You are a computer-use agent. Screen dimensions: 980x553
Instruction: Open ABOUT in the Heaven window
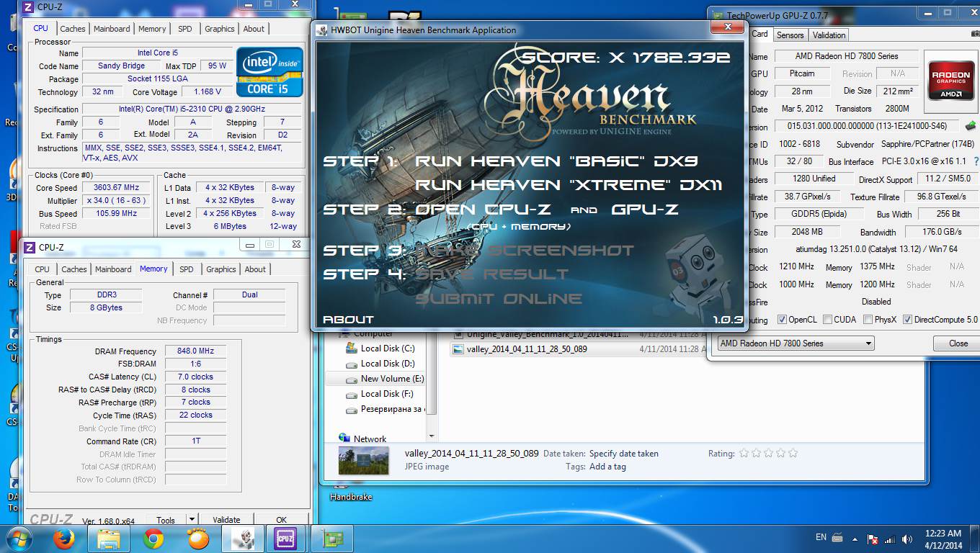349,319
